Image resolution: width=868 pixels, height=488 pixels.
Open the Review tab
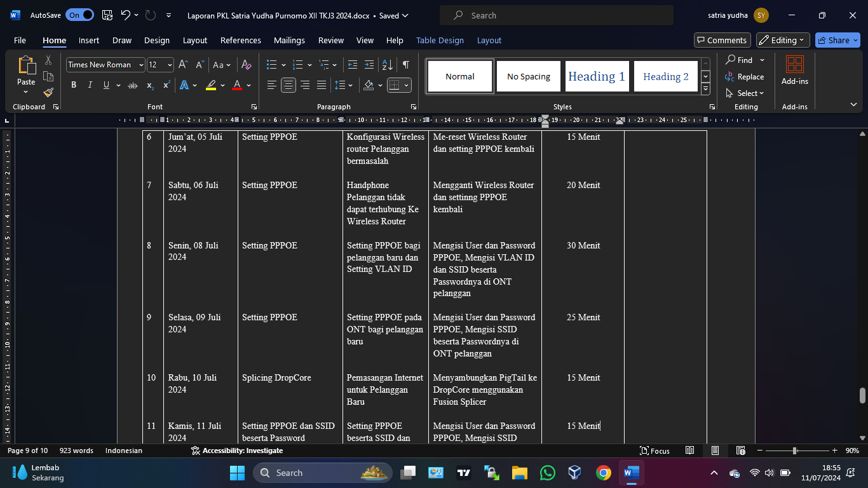[x=331, y=40]
